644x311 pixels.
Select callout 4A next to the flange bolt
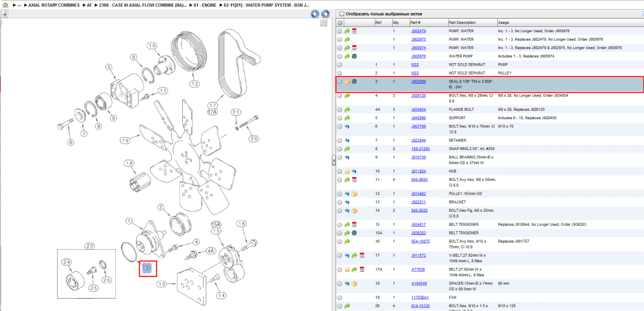[211, 250]
